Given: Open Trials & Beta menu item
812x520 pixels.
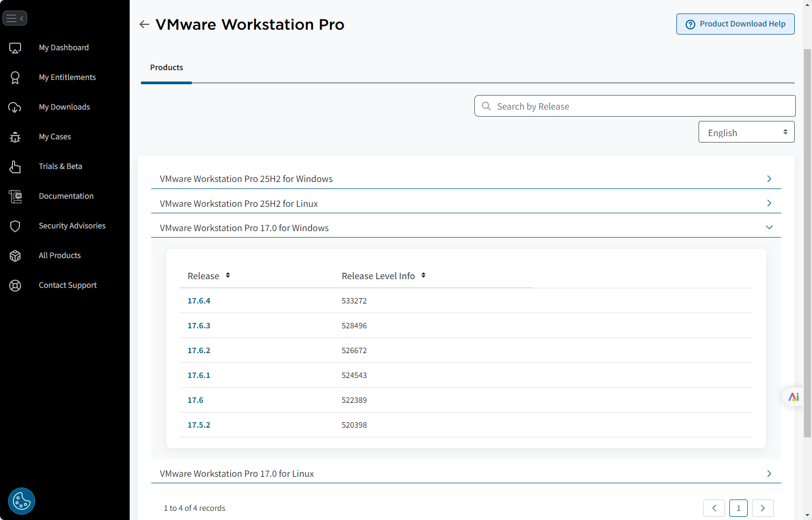Looking at the screenshot, I should pos(61,166).
